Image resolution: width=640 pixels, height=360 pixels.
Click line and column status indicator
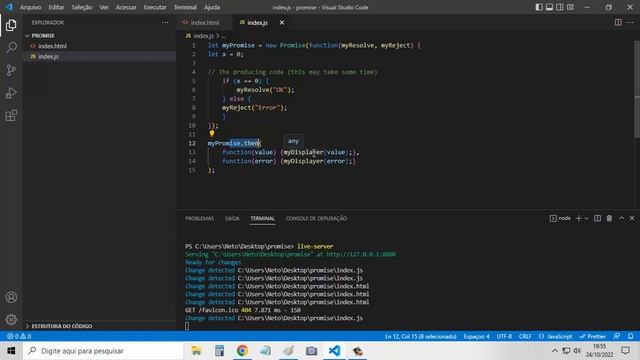pyautogui.click(x=420, y=336)
